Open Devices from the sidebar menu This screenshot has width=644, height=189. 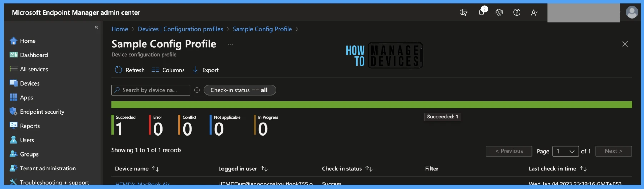tap(30, 83)
